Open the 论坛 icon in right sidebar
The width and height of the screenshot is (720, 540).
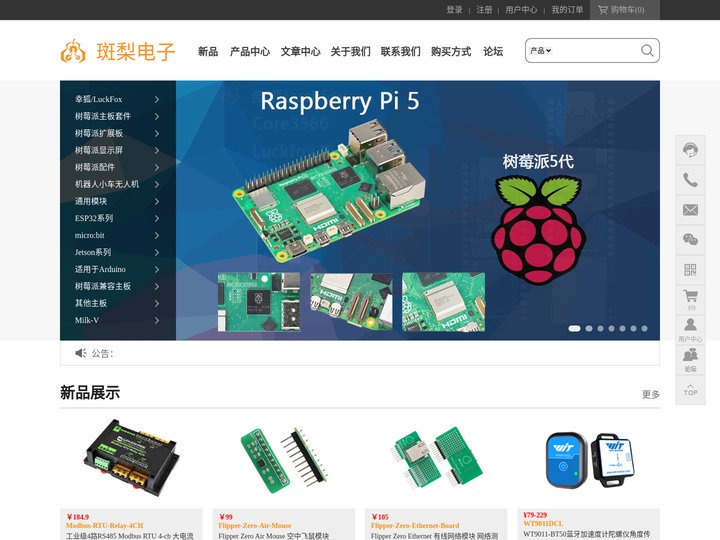tap(690, 360)
